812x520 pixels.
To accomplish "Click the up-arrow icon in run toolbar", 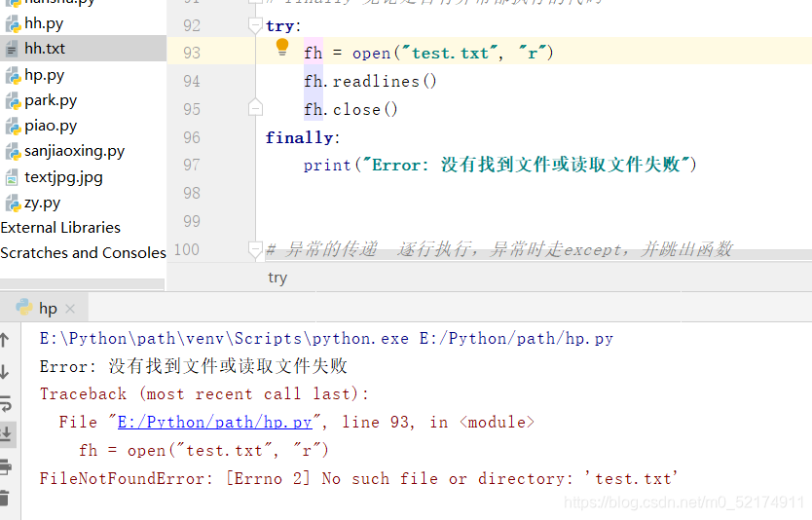I will [5, 340].
